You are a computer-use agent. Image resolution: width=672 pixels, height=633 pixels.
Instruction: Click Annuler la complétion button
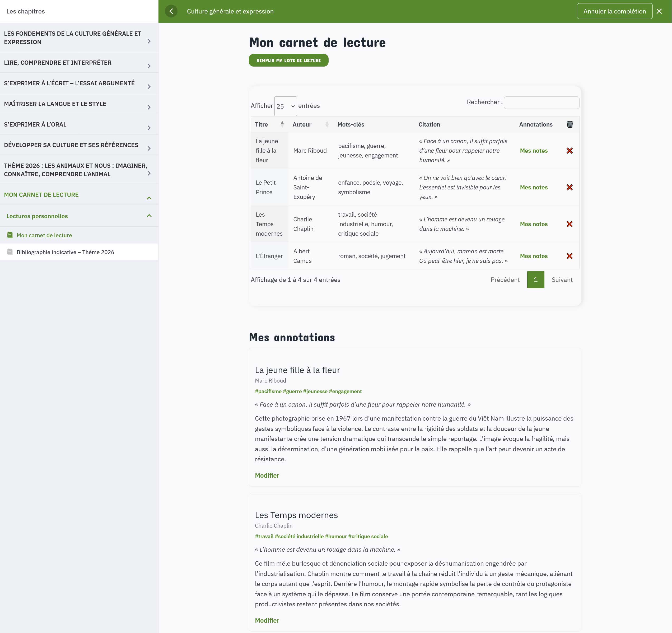pyautogui.click(x=614, y=11)
